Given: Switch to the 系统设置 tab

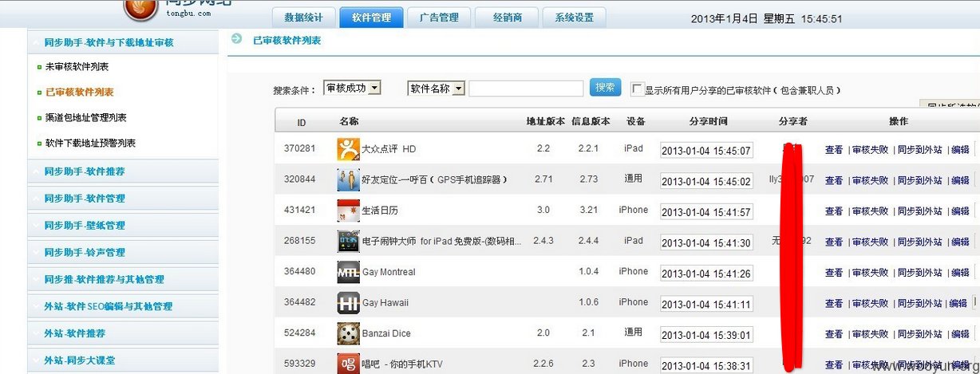Looking at the screenshot, I should coord(574,18).
